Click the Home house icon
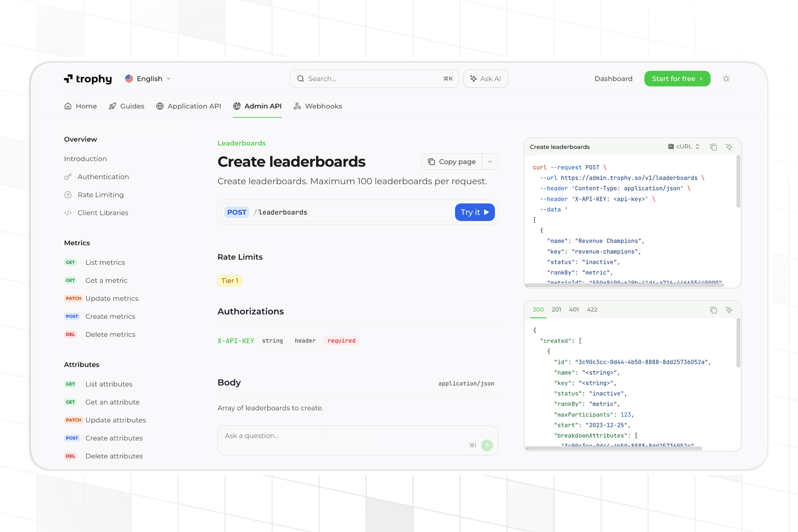The image size is (798, 532). click(68, 106)
